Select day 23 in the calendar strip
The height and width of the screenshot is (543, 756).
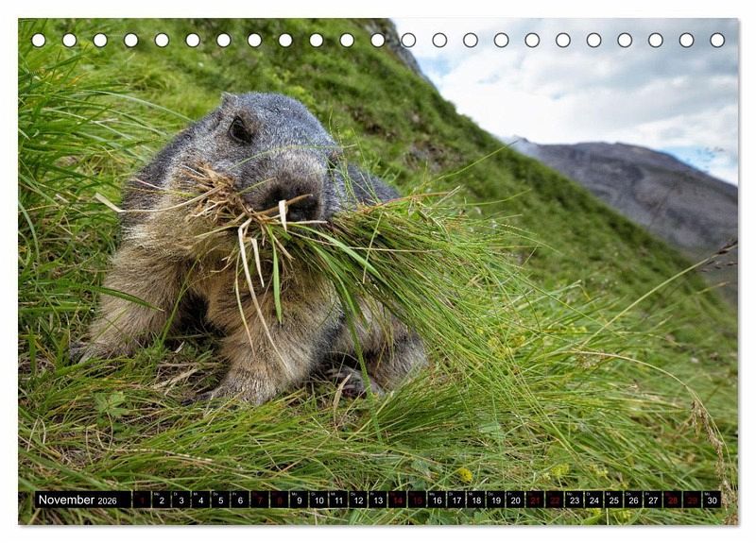point(575,501)
